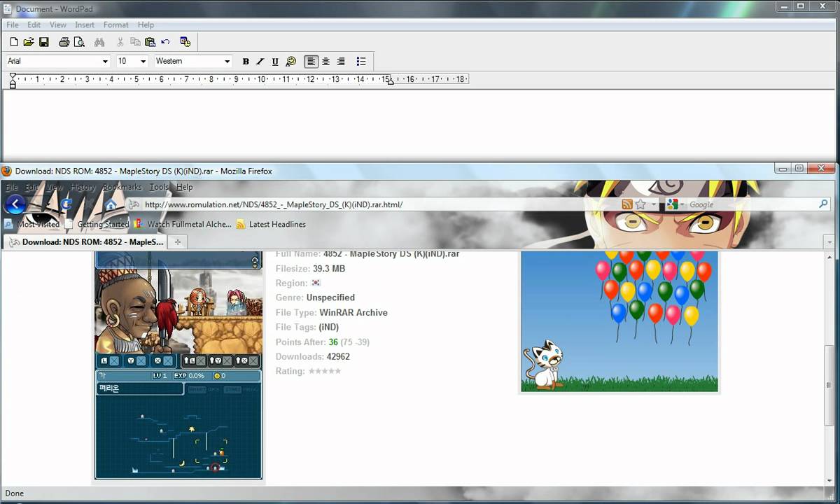The width and height of the screenshot is (840, 504).
Task: Click the Cut scissors icon in WordPad
Action: (x=120, y=42)
